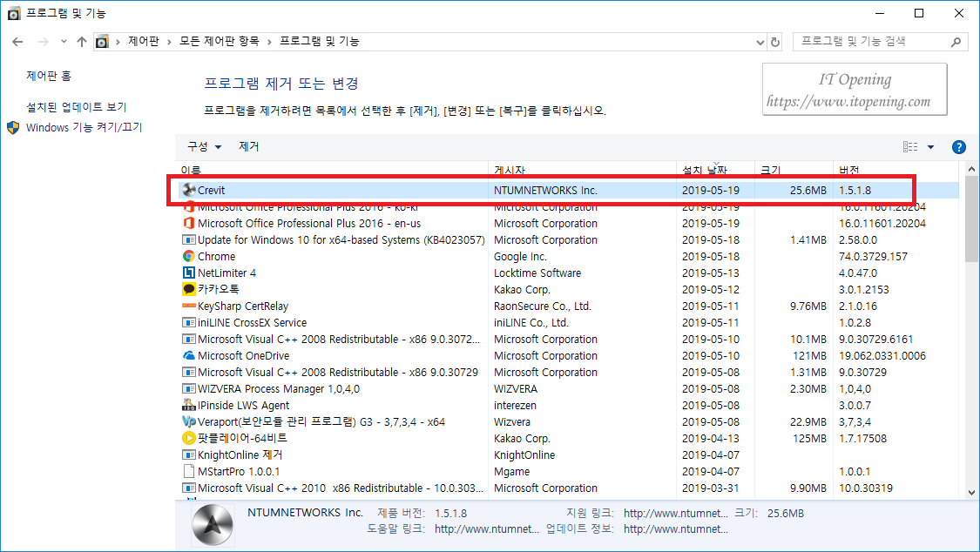980x552 pixels.
Task: Select Visual C++ 2008 row dated 2019-05-08
Action: (568, 372)
